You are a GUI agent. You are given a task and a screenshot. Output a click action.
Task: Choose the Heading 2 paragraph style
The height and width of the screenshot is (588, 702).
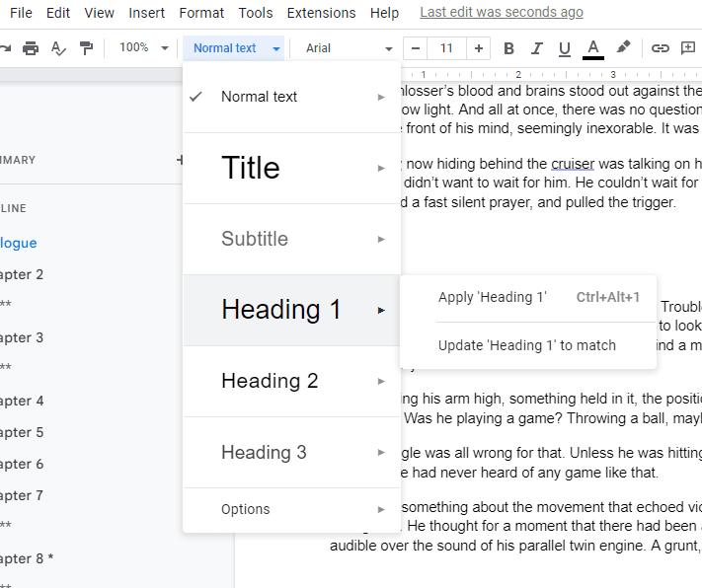tap(291, 381)
